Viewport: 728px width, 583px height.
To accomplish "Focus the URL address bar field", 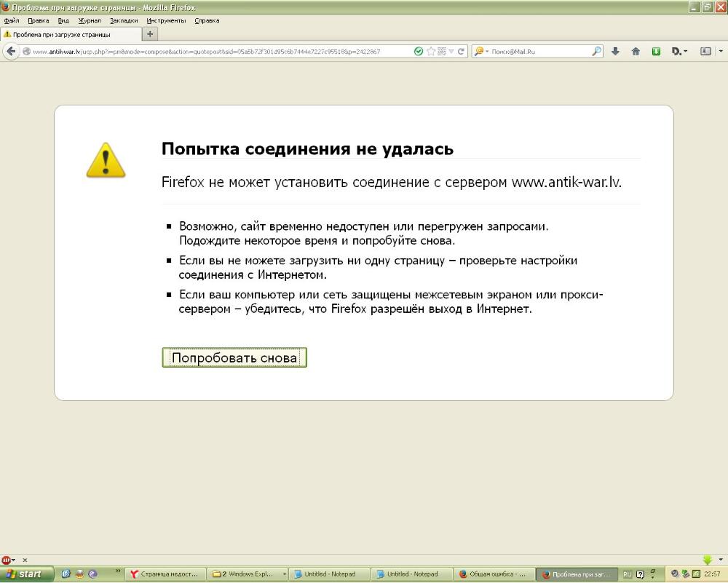I will [220, 52].
